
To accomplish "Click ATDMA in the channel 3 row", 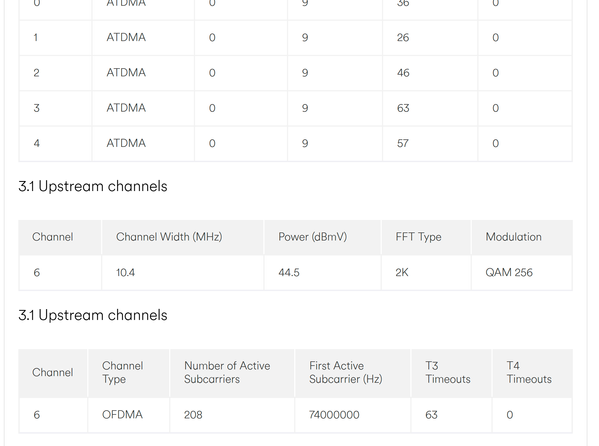I will tap(126, 108).
